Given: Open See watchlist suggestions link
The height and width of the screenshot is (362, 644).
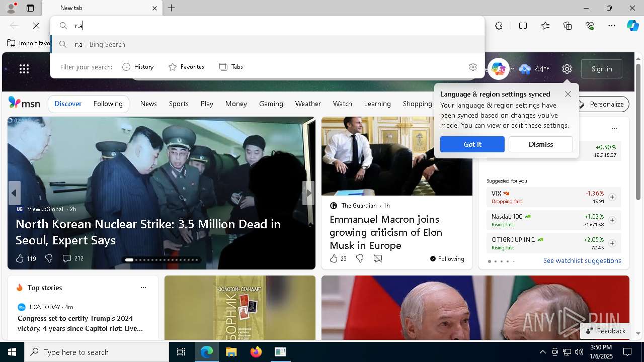Looking at the screenshot, I should click(x=582, y=260).
